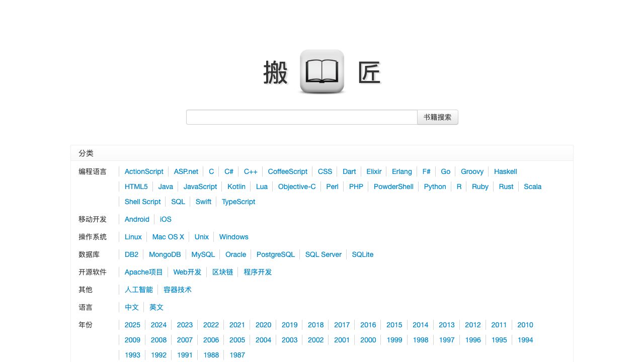Show books from year 1987
The height and width of the screenshot is (362, 644).
(x=237, y=355)
